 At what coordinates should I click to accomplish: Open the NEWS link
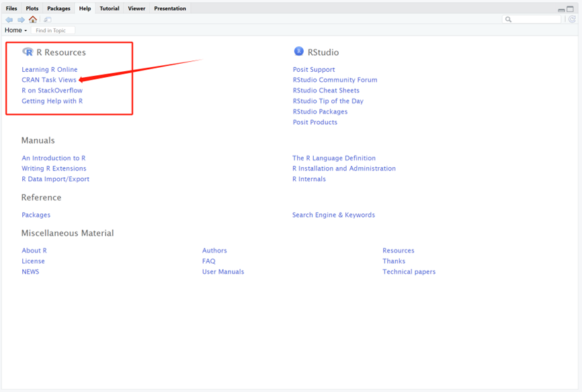click(30, 272)
